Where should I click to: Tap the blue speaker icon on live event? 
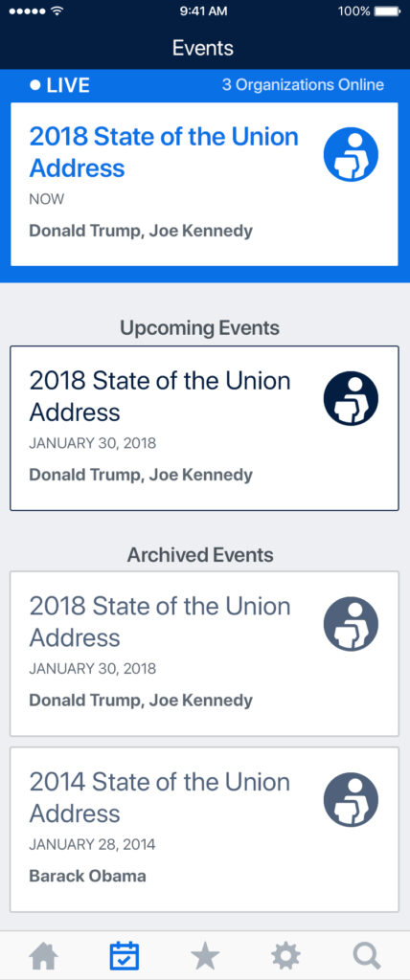(x=352, y=154)
